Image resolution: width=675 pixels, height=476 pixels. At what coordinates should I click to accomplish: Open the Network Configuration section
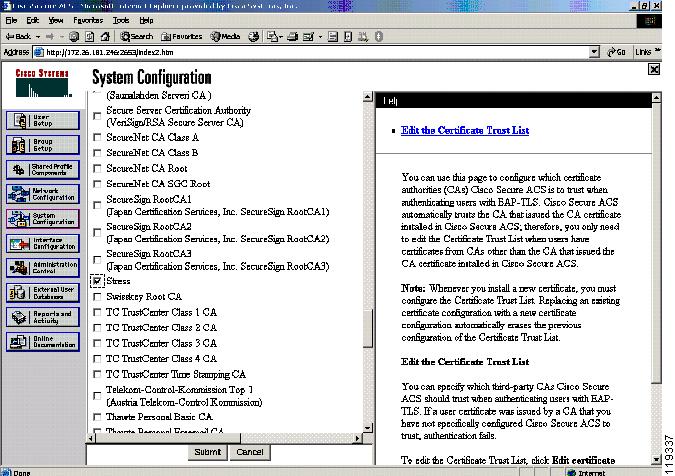tap(43, 194)
